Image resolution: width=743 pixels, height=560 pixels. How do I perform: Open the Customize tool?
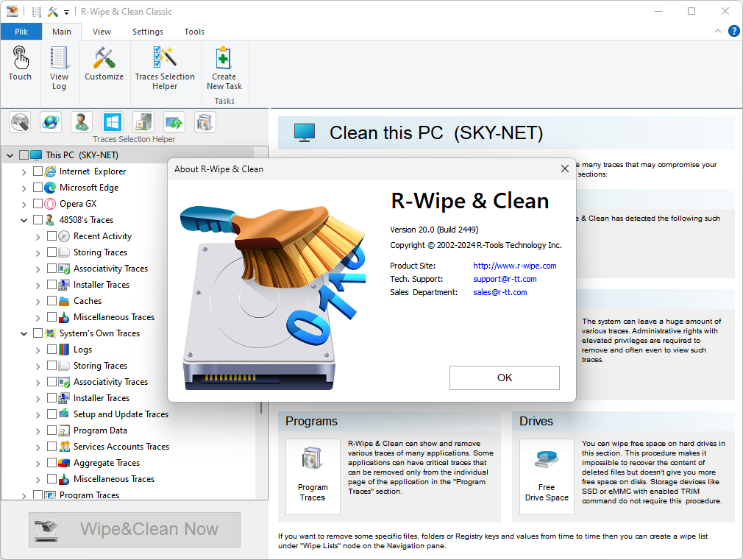click(x=104, y=63)
